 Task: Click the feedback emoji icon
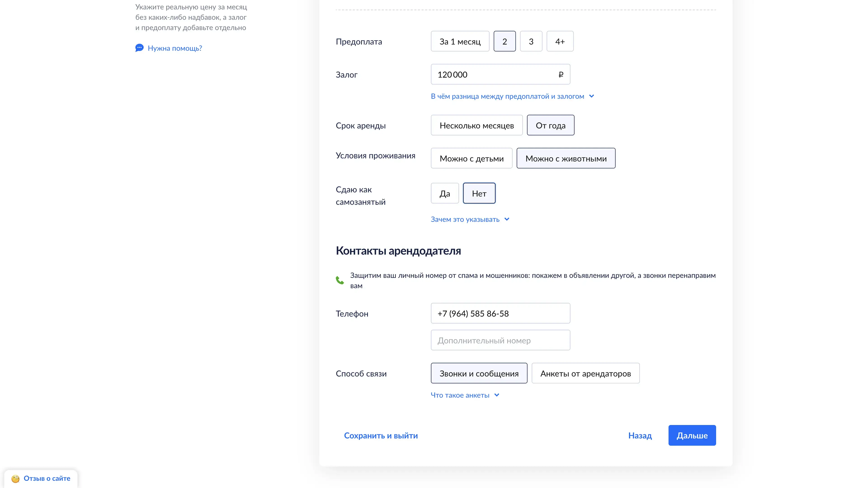click(16, 479)
